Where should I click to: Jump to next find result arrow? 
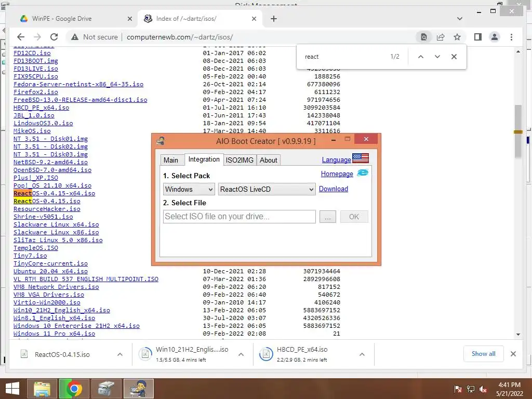point(437,57)
